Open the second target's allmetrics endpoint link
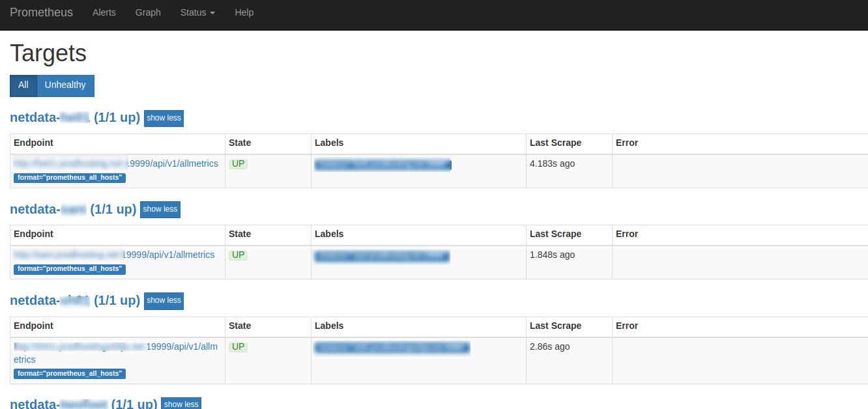The width and height of the screenshot is (868, 409). (x=114, y=255)
